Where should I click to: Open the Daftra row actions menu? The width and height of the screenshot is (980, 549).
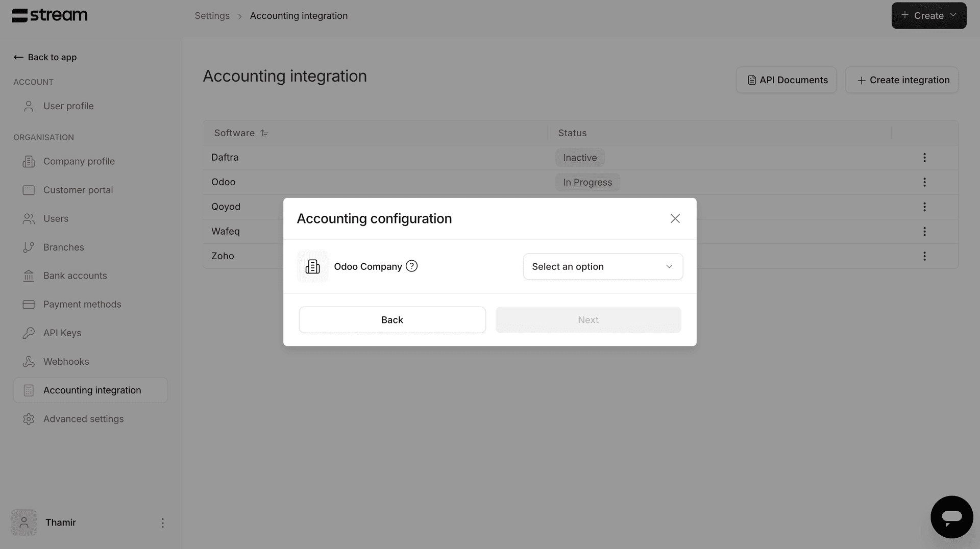[924, 158]
